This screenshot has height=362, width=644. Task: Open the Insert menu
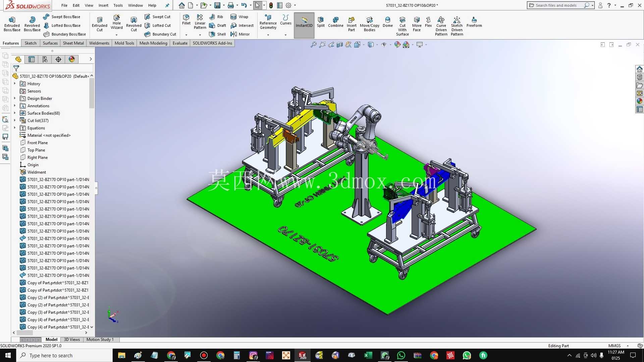click(x=103, y=5)
